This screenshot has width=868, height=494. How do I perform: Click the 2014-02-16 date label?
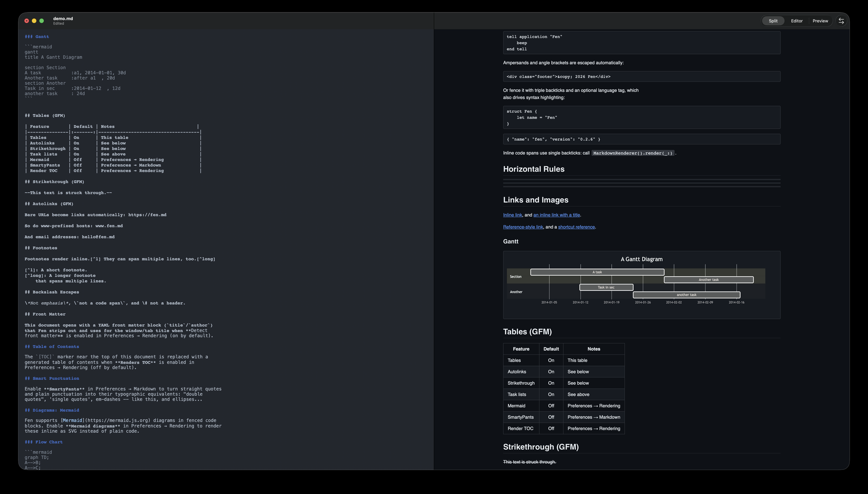[x=736, y=303]
